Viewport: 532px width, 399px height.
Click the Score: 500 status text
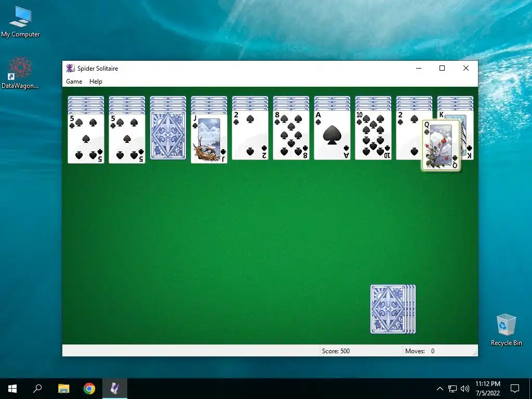(x=336, y=351)
